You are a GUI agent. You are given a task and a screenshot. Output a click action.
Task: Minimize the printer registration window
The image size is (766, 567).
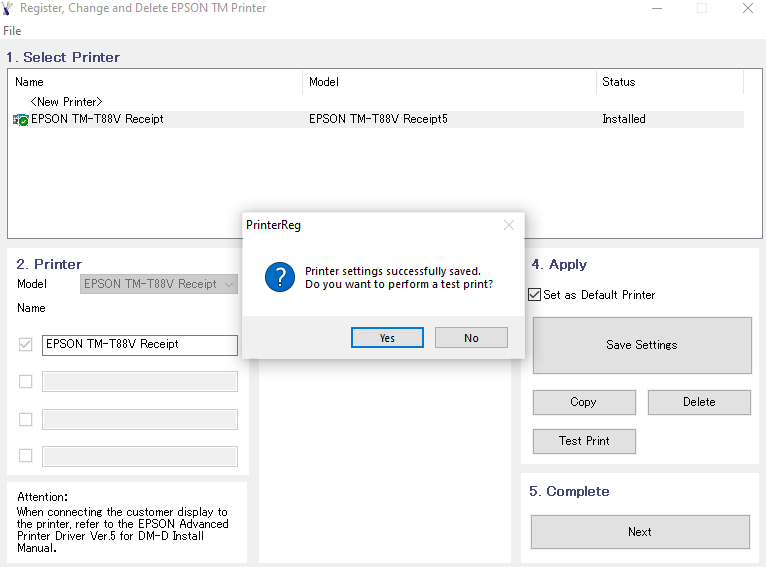point(657,8)
